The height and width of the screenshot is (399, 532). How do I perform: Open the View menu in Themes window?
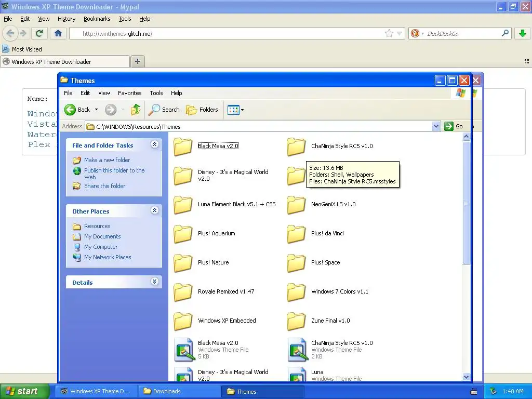pyautogui.click(x=104, y=93)
